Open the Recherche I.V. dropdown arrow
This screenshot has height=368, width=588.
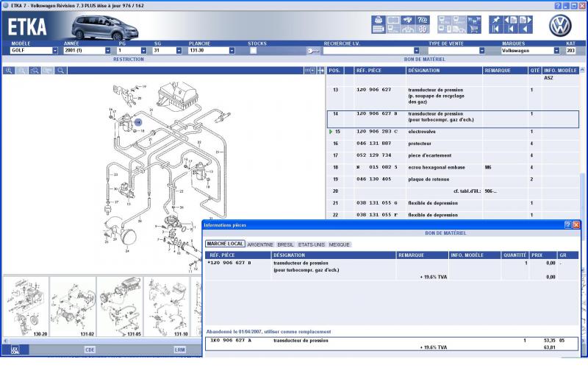click(416, 51)
